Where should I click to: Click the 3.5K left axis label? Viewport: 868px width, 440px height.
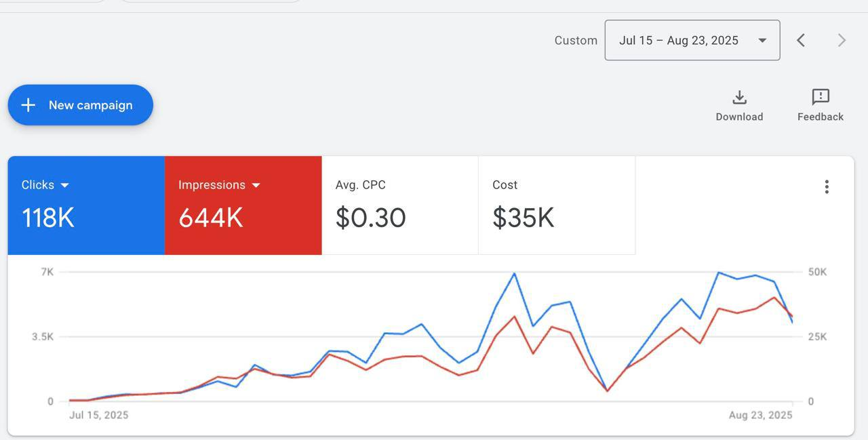click(42, 336)
